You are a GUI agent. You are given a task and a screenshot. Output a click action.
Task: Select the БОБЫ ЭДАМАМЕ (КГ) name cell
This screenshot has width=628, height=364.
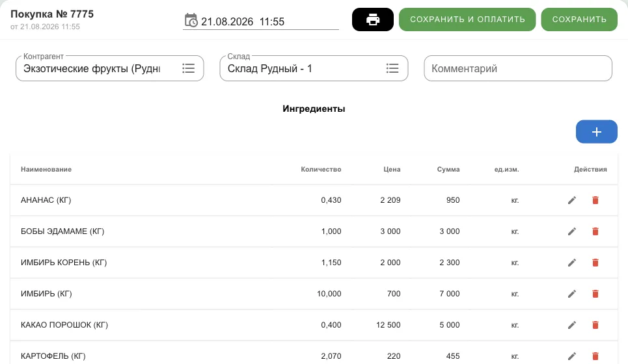(x=62, y=231)
